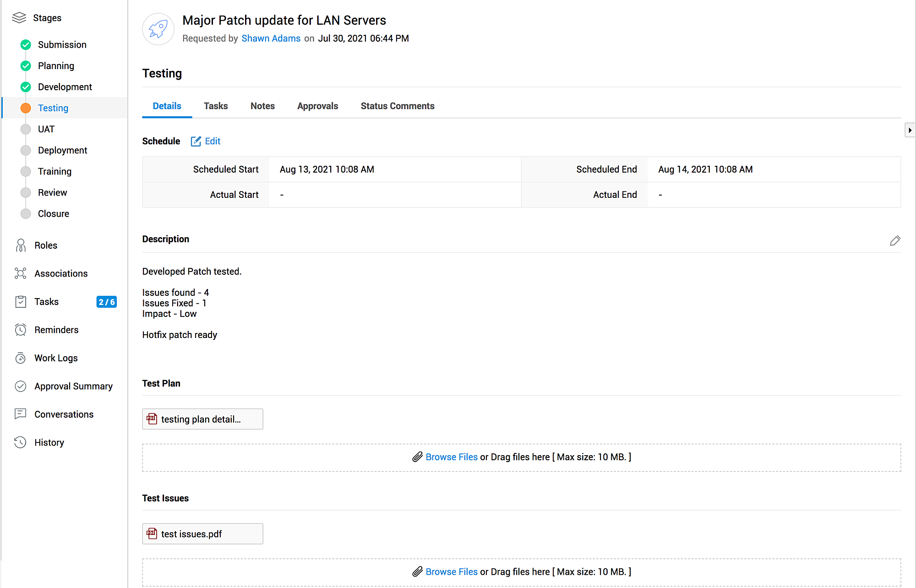Click Browse Files under Test Issues
The image size is (916, 588).
[x=452, y=572]
